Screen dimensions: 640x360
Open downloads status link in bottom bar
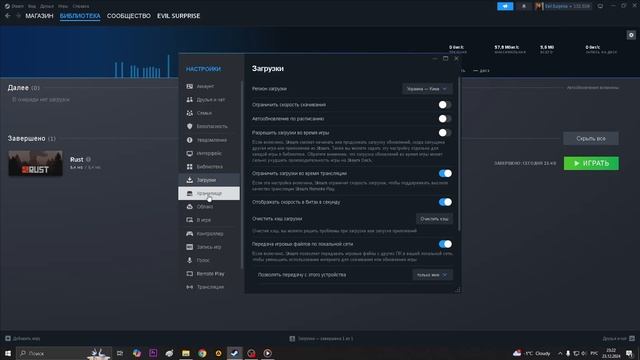pyautogui.click(x=321, y=338)
